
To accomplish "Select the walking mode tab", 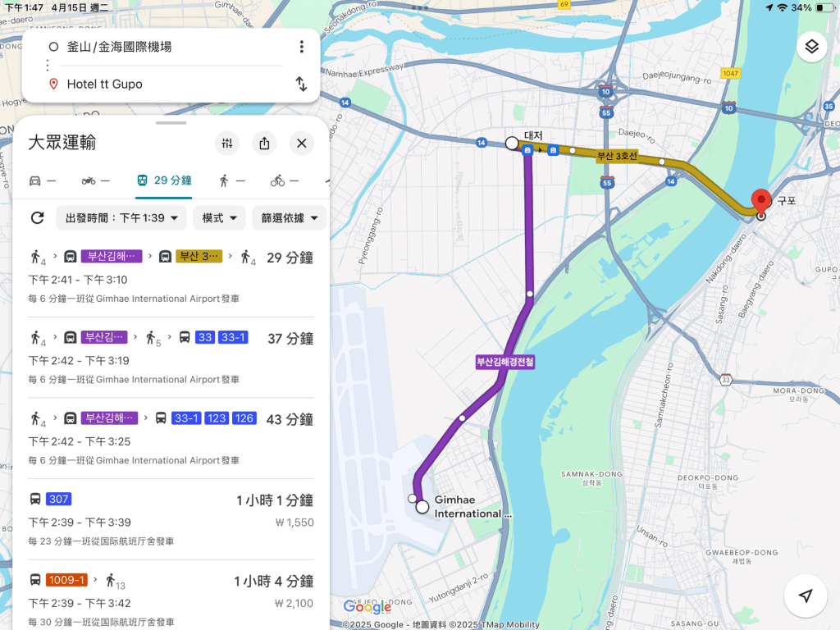I will tap(231, 180).
